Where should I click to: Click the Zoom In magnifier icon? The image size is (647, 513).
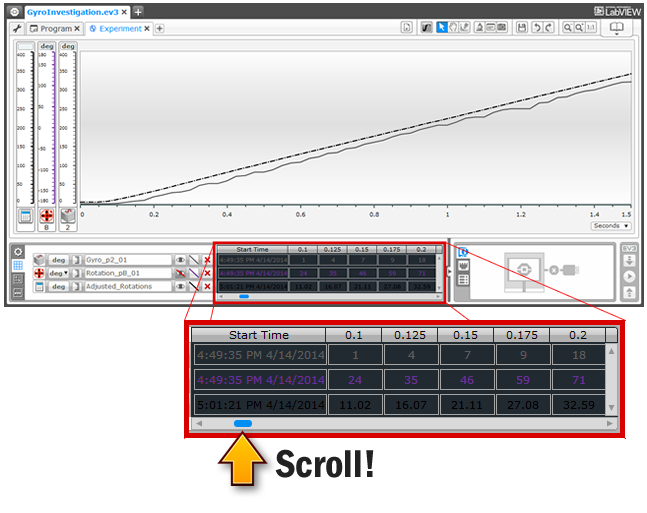click(567, 29)
